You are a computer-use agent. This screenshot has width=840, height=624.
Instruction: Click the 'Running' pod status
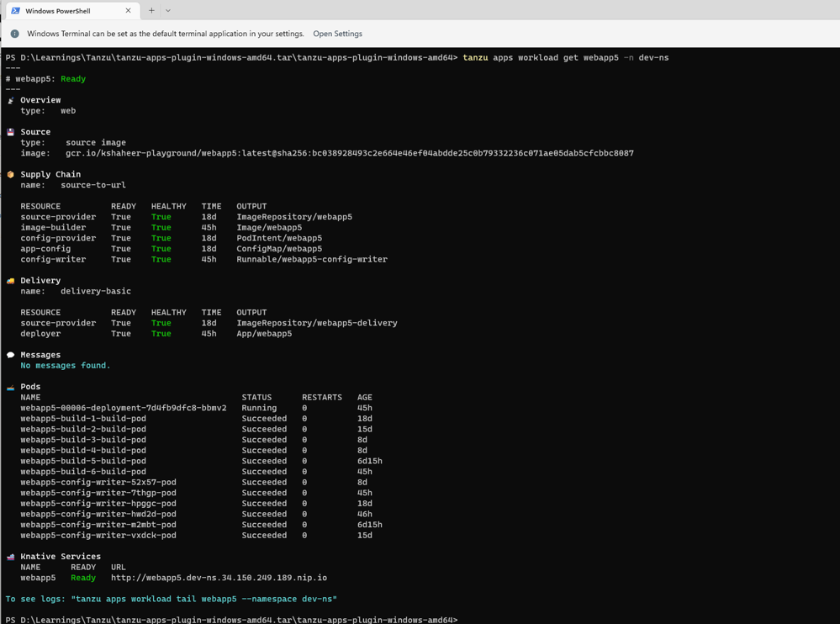pyautogui.click(x=259, y=408)
